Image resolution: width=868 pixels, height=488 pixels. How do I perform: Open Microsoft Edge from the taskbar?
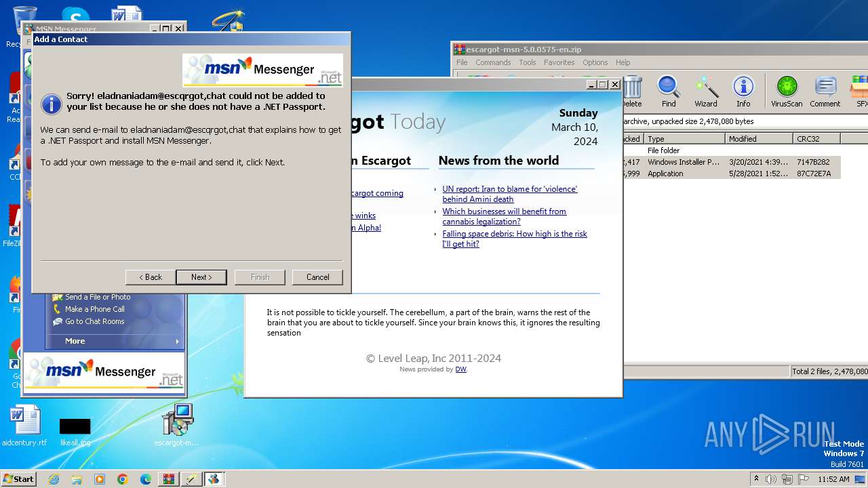[146, 479]
